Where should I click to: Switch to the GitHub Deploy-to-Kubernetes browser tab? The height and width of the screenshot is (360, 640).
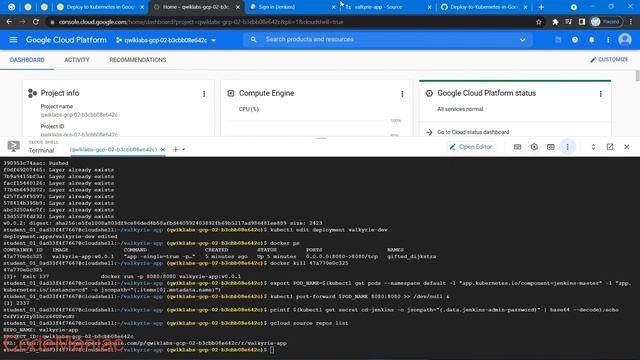484,7
